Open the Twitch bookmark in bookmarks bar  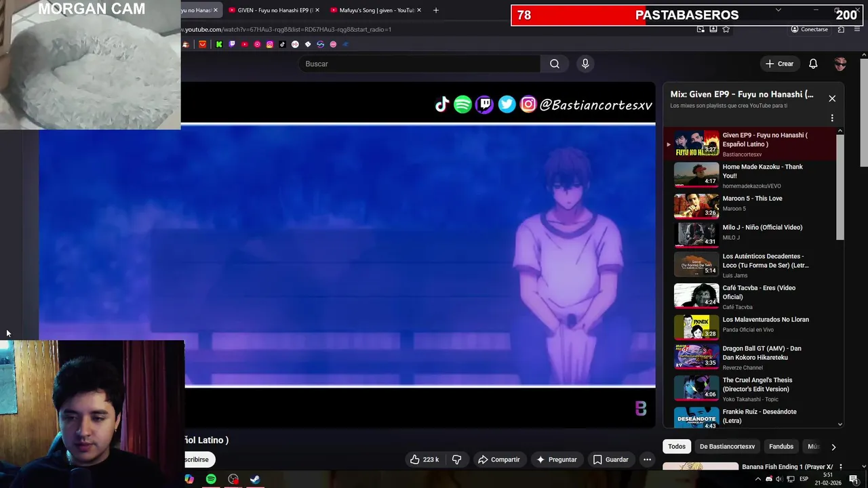click(232, 44)
